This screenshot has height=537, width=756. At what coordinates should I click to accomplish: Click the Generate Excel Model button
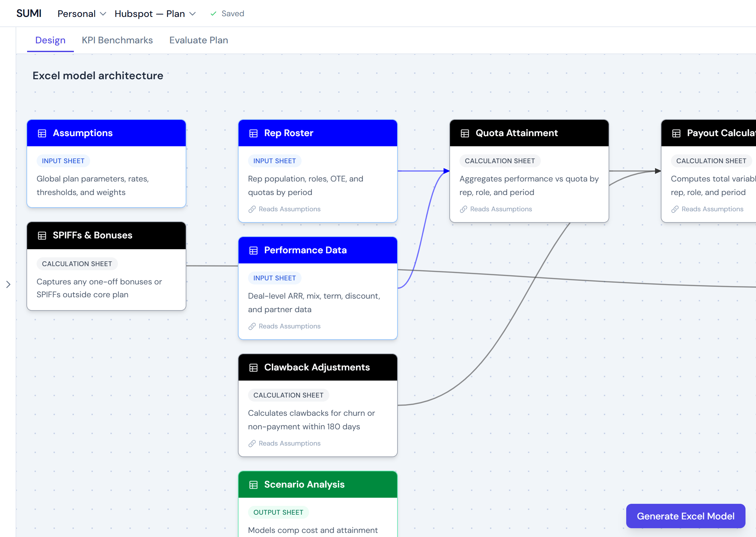(686, 516)
